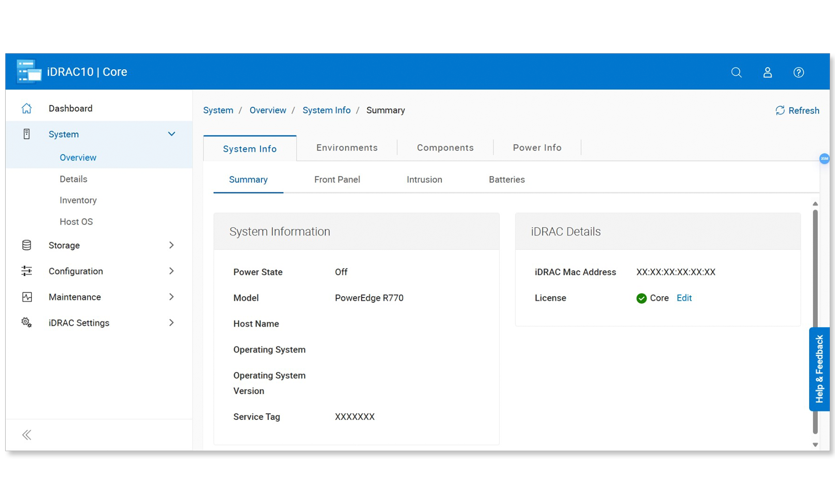
Task: Click the iDRAC10 server logo icon
Action: (x=29, y=71)
